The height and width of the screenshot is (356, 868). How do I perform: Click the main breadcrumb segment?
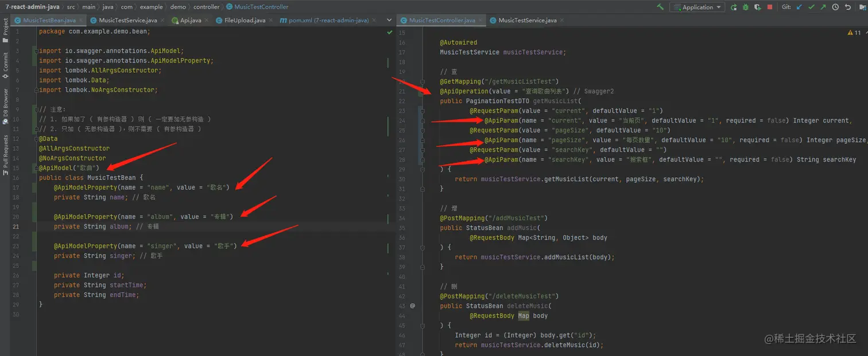click(x=88, y=7)
